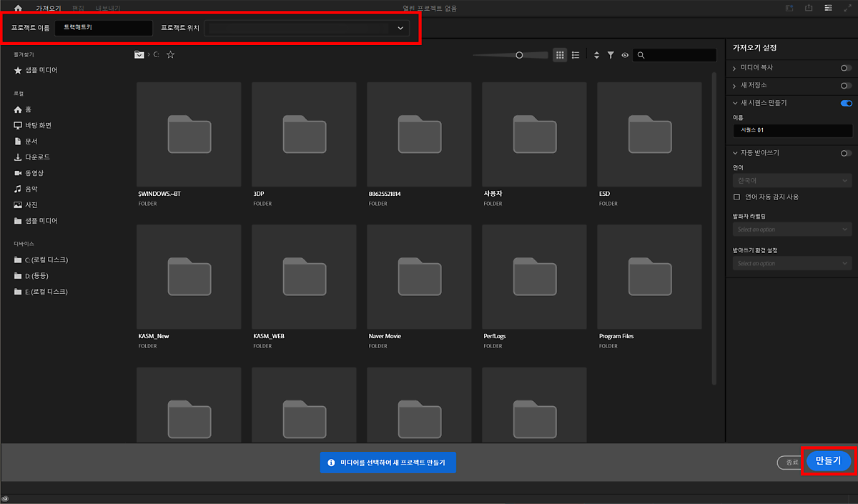Check the 언어 자동 감지 사용 checkbox
The image size is (858, 504).
coord(737,197)
